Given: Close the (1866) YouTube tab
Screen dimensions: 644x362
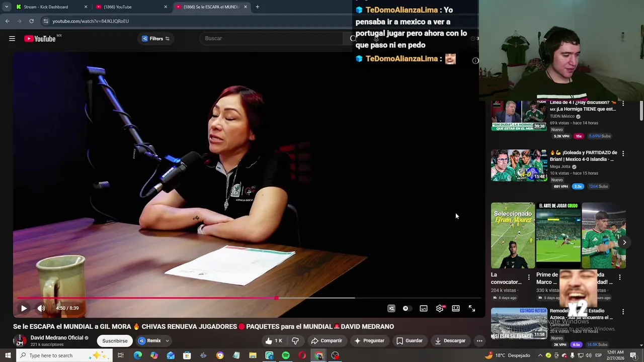Looking at the screenshot, I should (x=166, y=7).
